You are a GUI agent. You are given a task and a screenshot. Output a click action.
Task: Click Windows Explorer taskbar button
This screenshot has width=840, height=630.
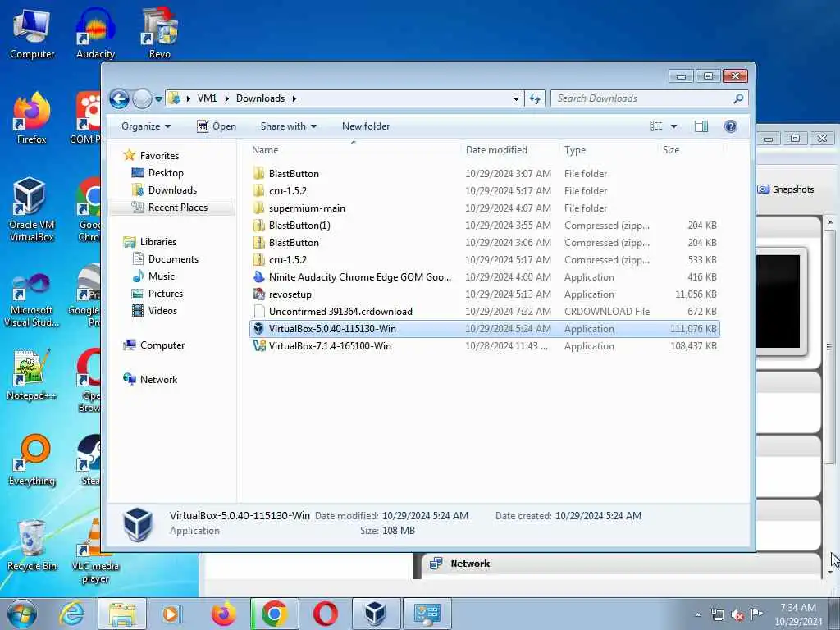point(122,614)
